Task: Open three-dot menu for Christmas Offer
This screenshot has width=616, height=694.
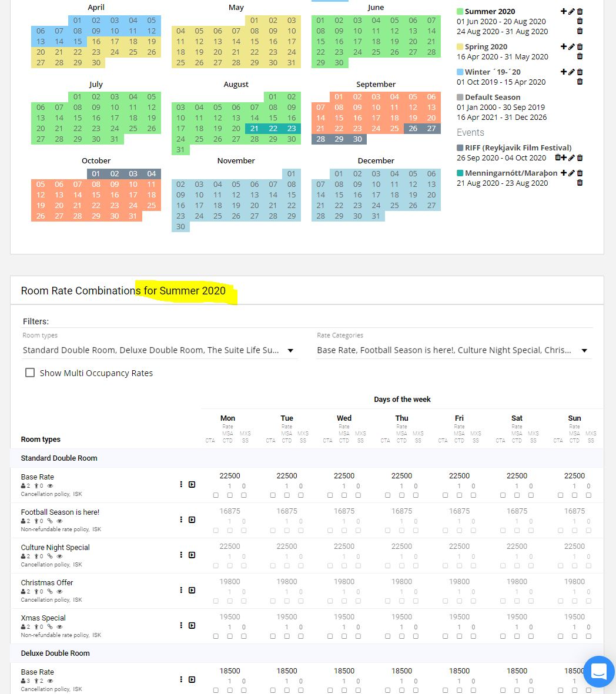Action: 181,590
